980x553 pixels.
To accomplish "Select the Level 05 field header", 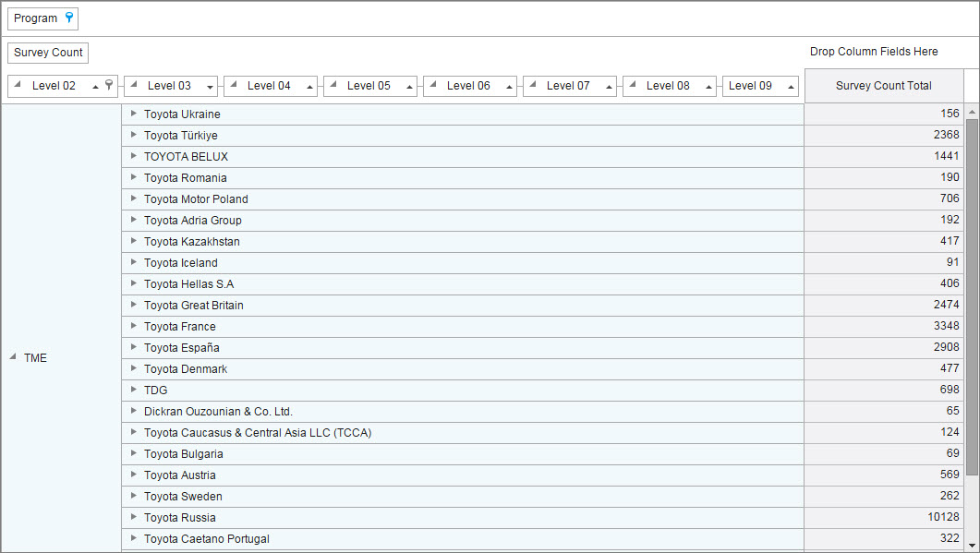I will click(370, 86).
